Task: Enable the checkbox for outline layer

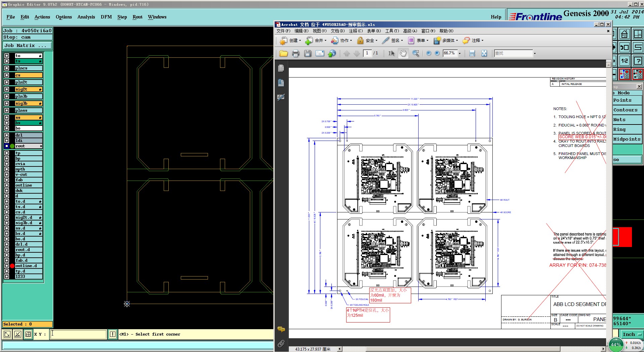Action: tap(7, 185)
